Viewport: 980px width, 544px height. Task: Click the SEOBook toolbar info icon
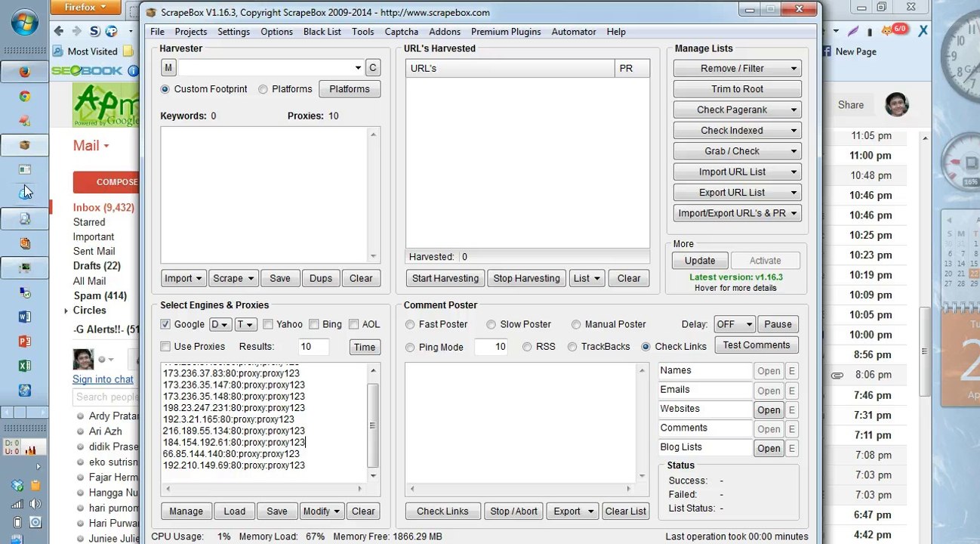tap(133, 71)
